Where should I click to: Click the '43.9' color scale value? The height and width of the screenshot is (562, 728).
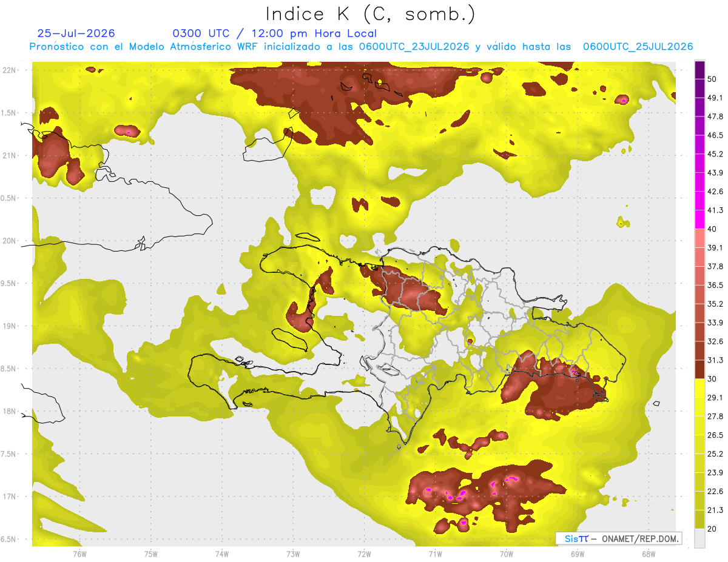coord(715,173)
